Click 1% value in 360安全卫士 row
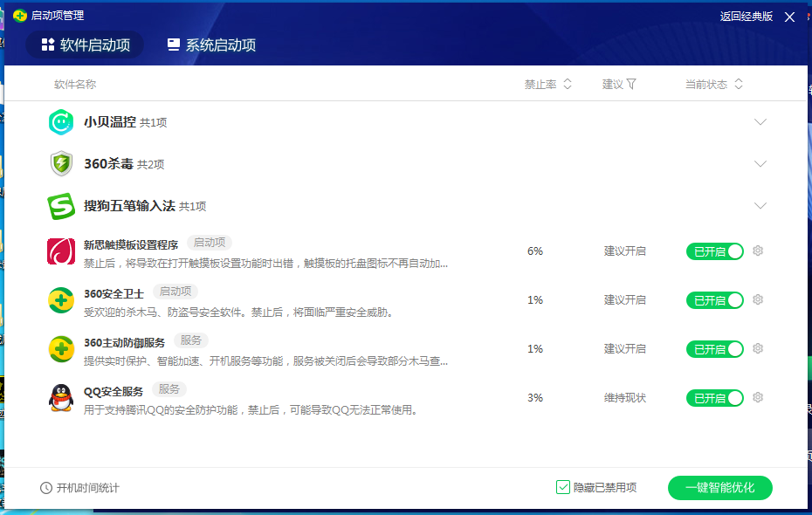 [x=535, y=300]
